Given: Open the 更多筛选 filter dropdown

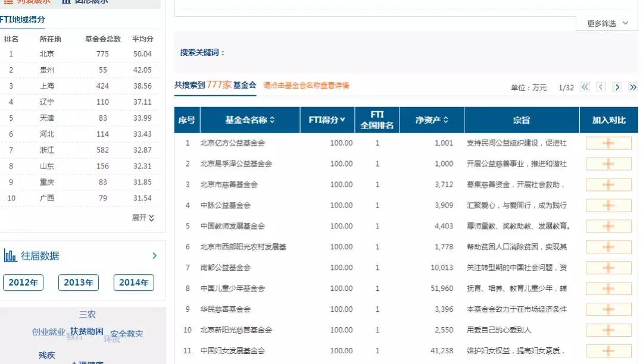Looking at the screenshot, I should [607, 23].
